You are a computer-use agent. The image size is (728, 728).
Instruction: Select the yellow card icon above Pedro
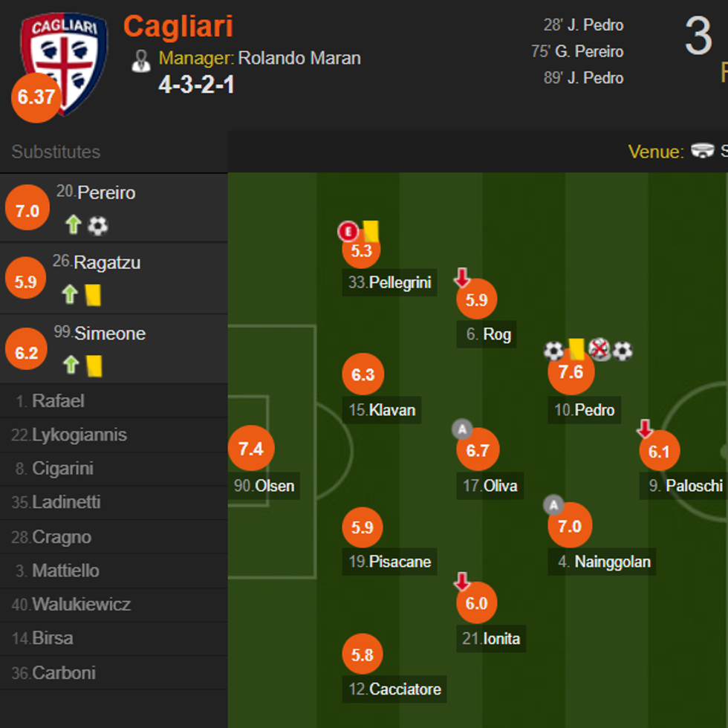pos(575,347)
